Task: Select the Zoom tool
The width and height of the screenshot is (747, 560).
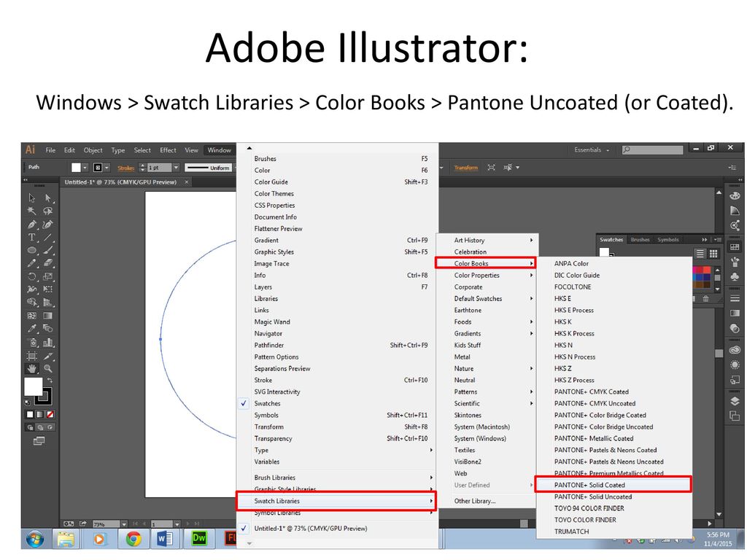Action: pos(48,368)
